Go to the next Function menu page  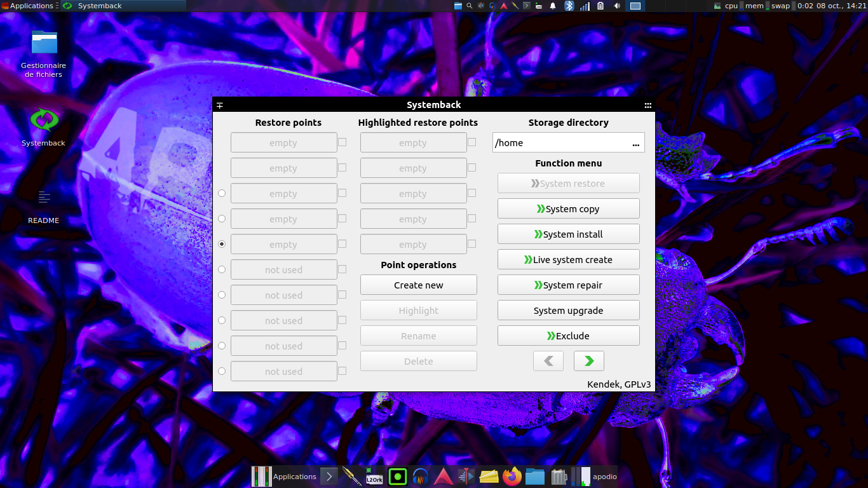[x=588, y=361]
